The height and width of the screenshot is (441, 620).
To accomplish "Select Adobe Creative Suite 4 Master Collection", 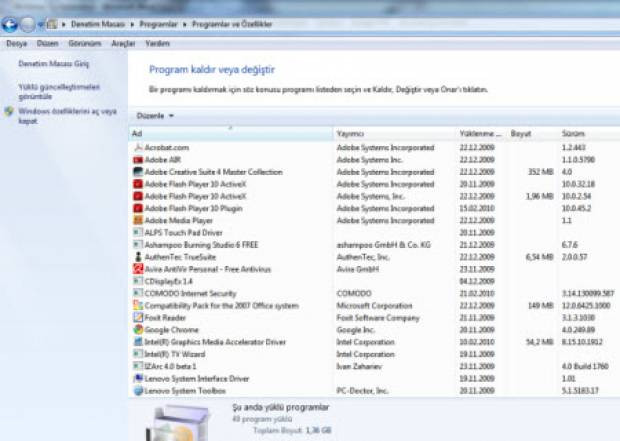I will pos(214,172).
